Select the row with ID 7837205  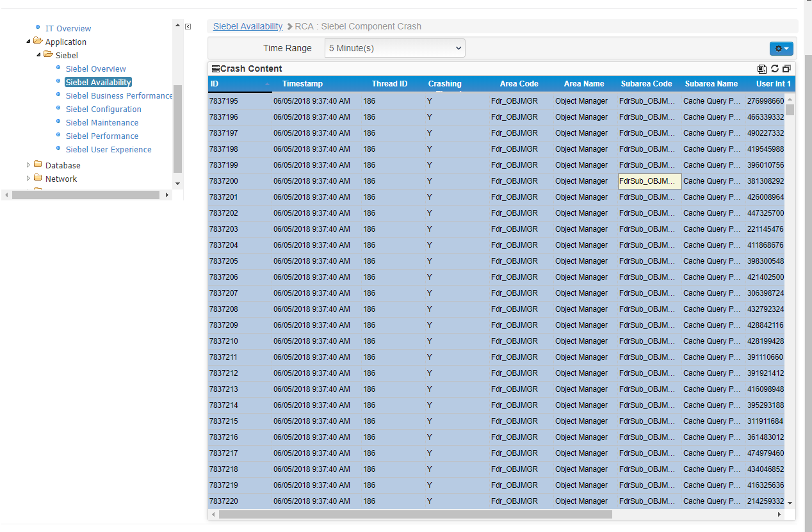(223, 261)
